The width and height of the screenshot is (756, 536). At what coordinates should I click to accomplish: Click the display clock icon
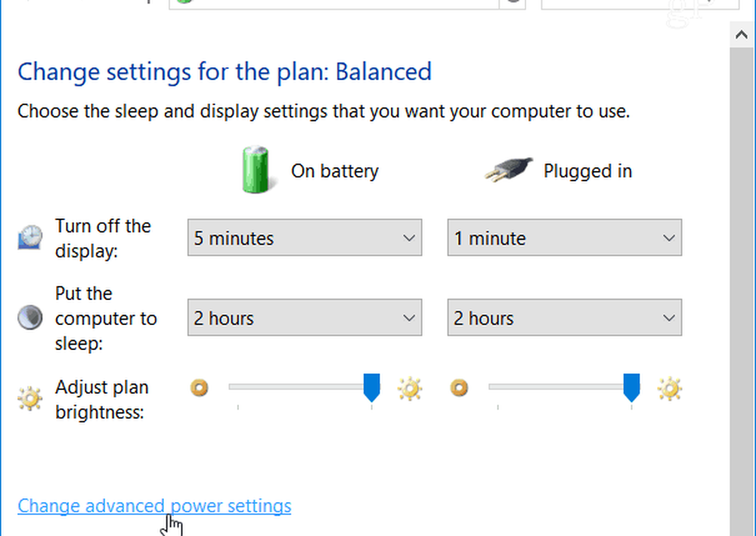pos(29,238)
